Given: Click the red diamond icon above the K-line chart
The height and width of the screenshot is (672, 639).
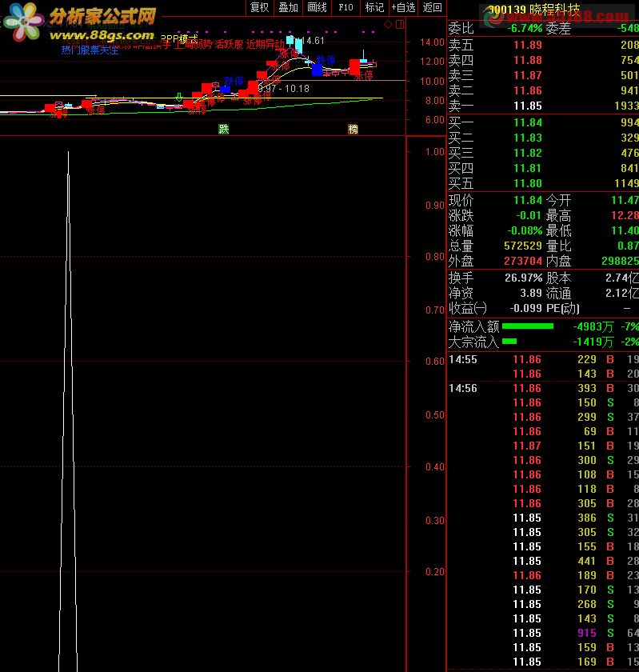Looking at the screenshot, I should [389, 25].
